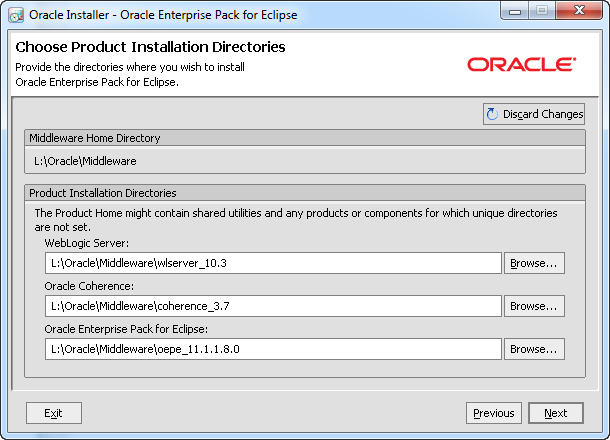
Task: Click the Oracle Coherence path field
Action: pos(273,306)
